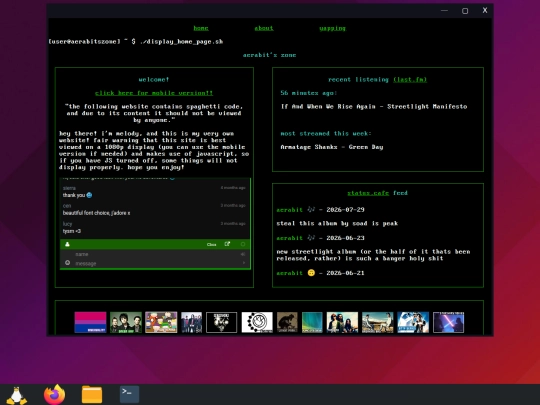Screen dimensions: 540x405
Task: Click the chat refresh circle icon
Action: pos(243,244)
